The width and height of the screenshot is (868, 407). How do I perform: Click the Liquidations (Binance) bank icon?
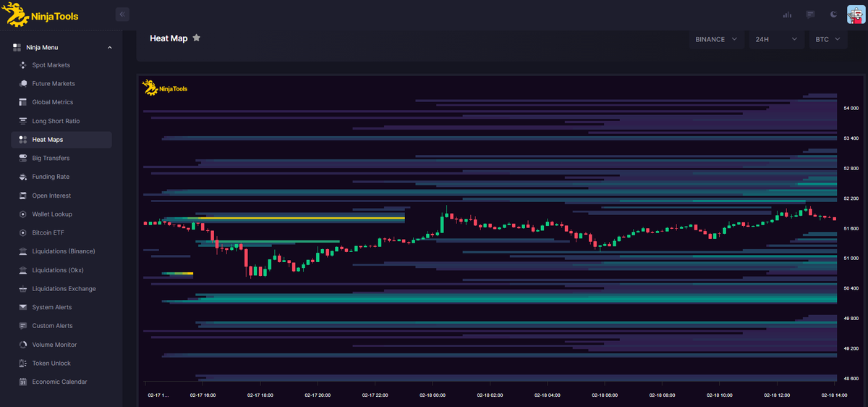click(x=23, y=251)
